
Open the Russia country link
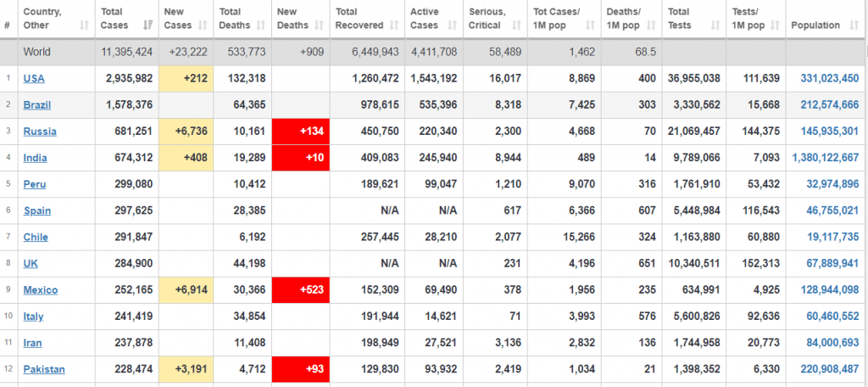(40, 132)
